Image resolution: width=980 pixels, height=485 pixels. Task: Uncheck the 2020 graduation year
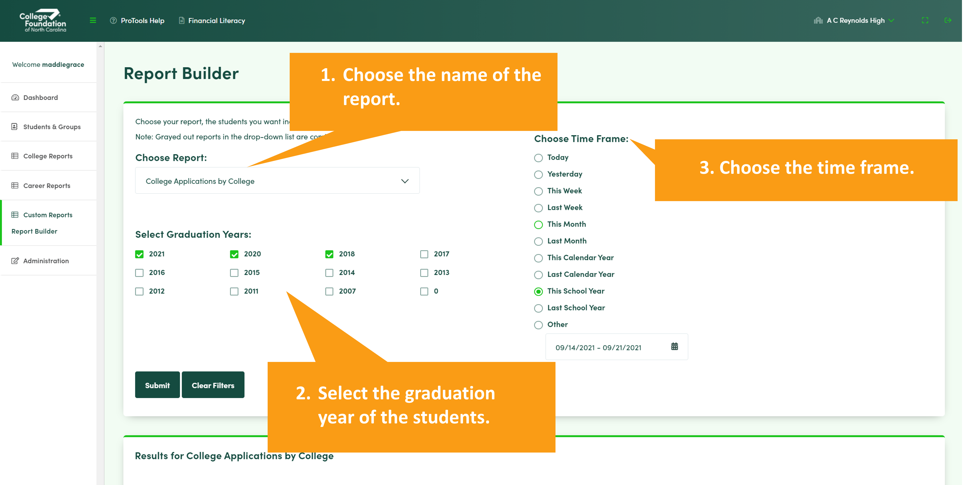pos(234,254)
